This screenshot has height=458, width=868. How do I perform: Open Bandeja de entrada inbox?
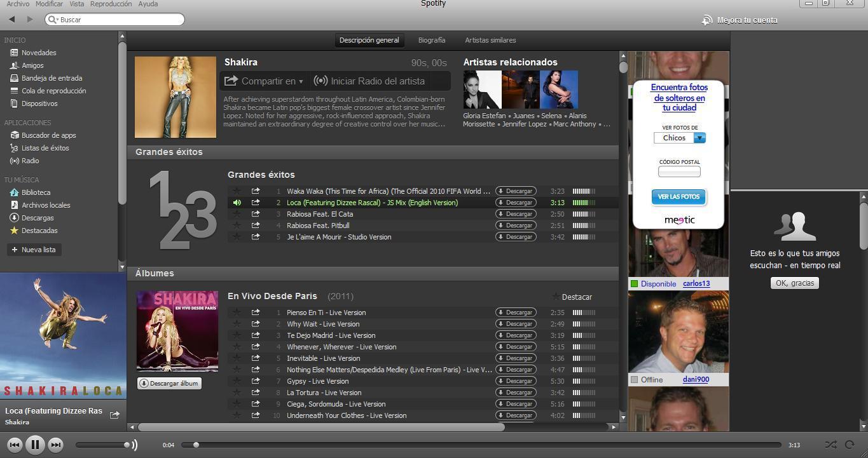click(x=52, y=78)
